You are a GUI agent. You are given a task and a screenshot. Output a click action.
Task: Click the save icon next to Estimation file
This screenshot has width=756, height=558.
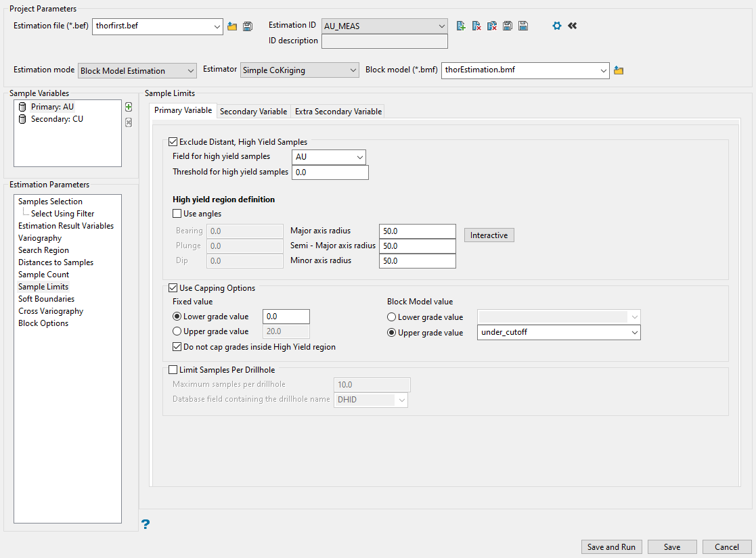coord(248,26)
